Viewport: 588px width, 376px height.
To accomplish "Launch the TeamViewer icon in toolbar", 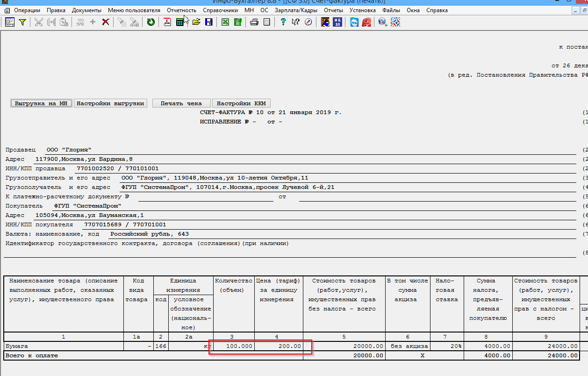I will click(x=354, y=22).
